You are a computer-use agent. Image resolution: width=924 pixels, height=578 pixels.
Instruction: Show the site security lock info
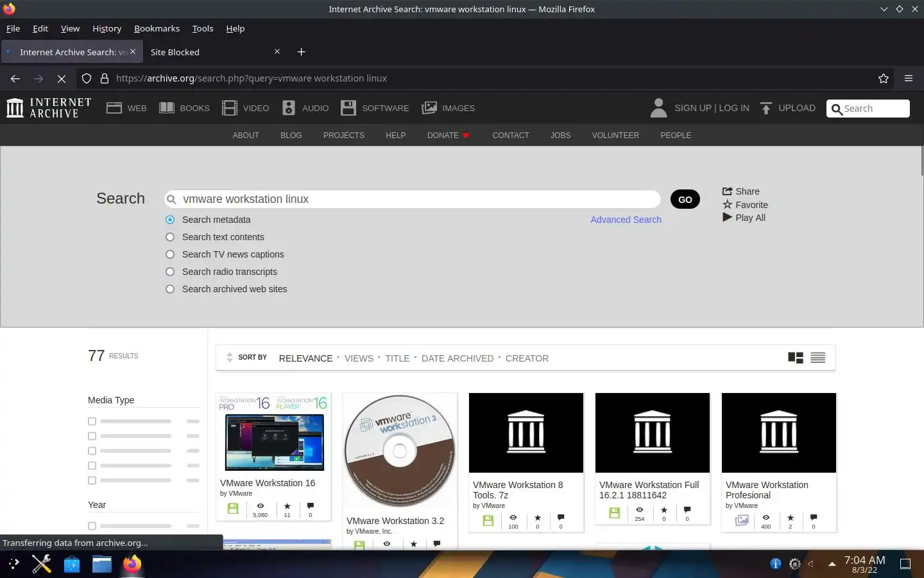click(105, 78)
